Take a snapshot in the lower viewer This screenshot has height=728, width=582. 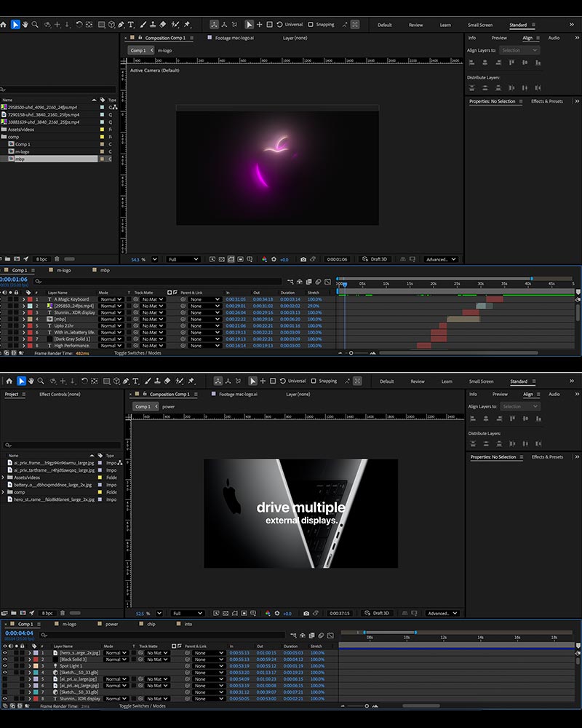pyautogui.click(x=306, y=613)
